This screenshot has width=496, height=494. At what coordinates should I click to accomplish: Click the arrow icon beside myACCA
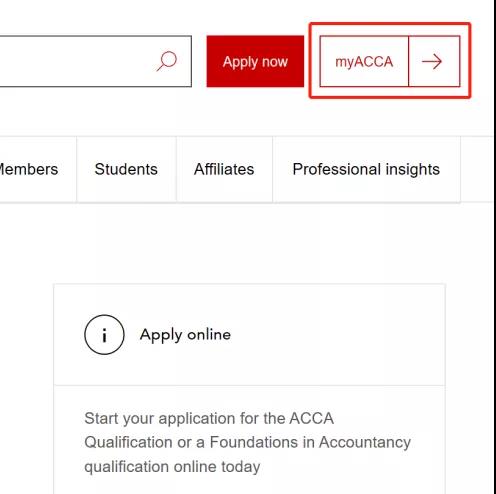point(434,61)
